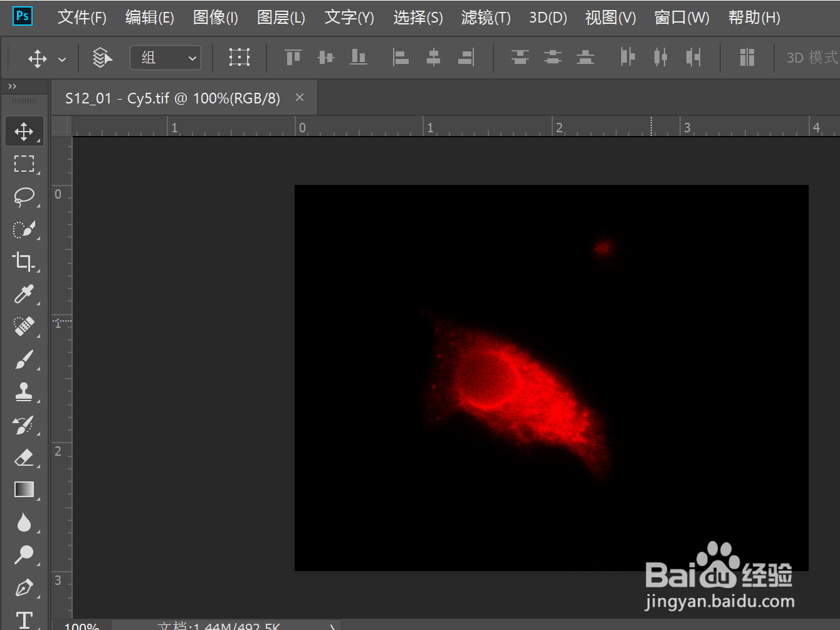840x630 pixels.
Task: Open the 窗口(W) menu
Action: 682,18
